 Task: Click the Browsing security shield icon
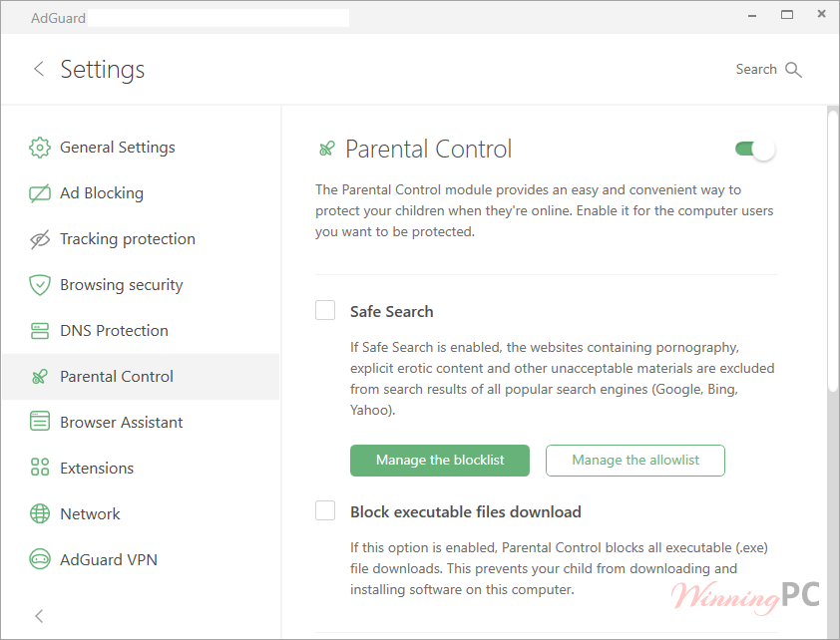[40, 284]
